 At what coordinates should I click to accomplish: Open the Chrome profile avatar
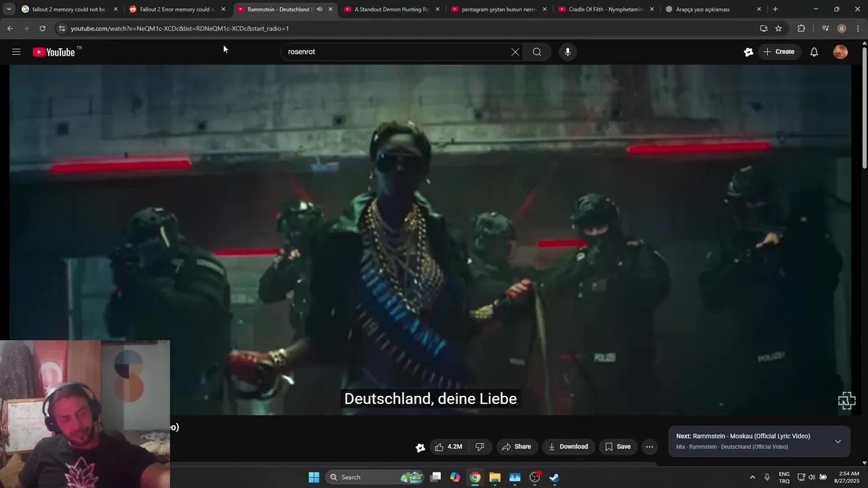pos(842,28)
